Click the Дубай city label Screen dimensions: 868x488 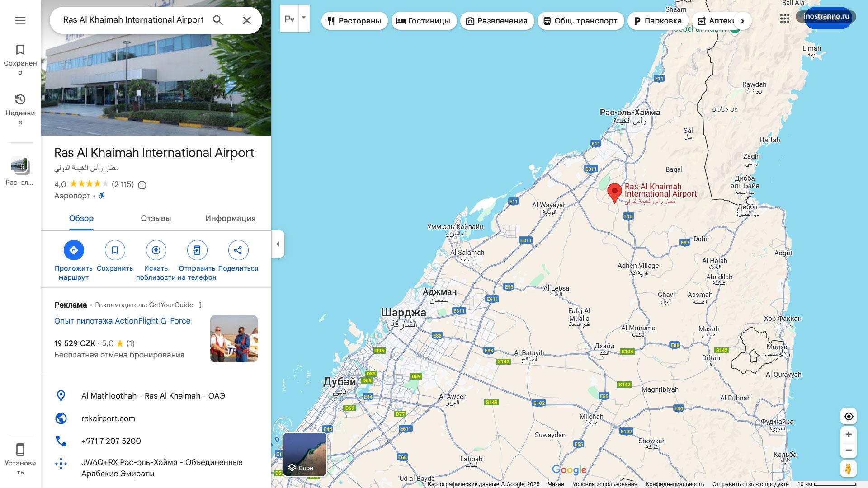[x=340, y=382]
